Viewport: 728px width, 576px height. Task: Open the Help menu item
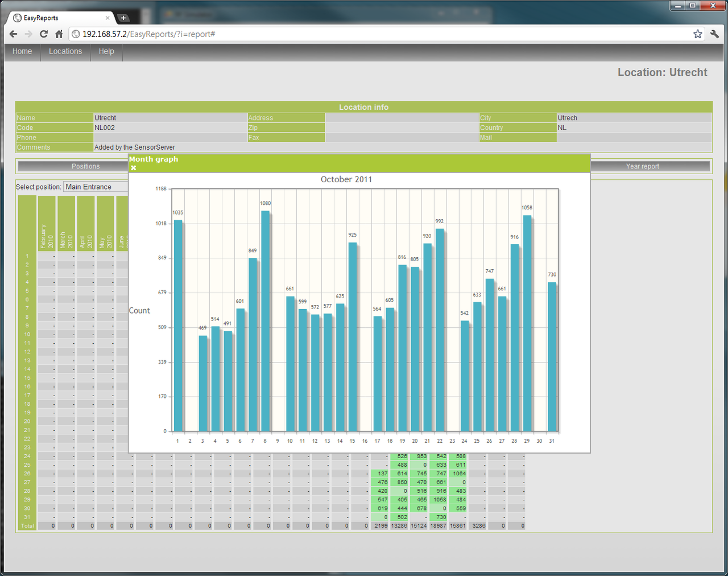(106, 51)
